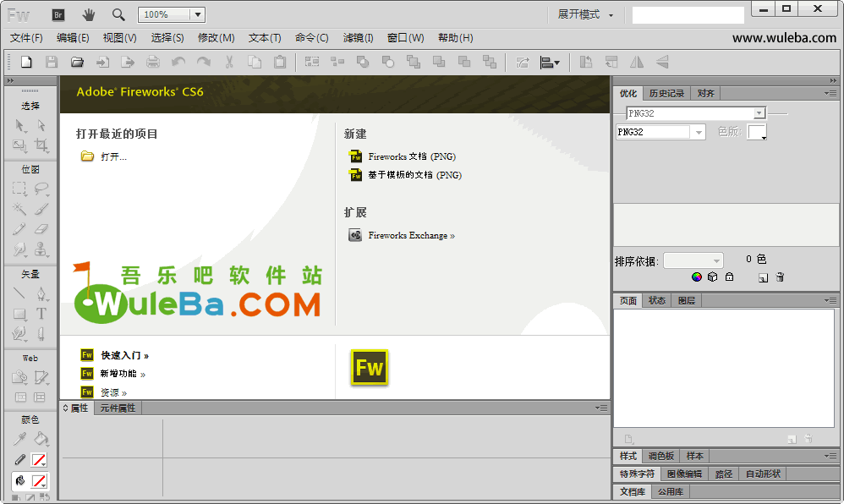Click the 色版 matte color swatch
This screenshot has width=844, height=504.
pyautogui.click(x=756, y=132)
